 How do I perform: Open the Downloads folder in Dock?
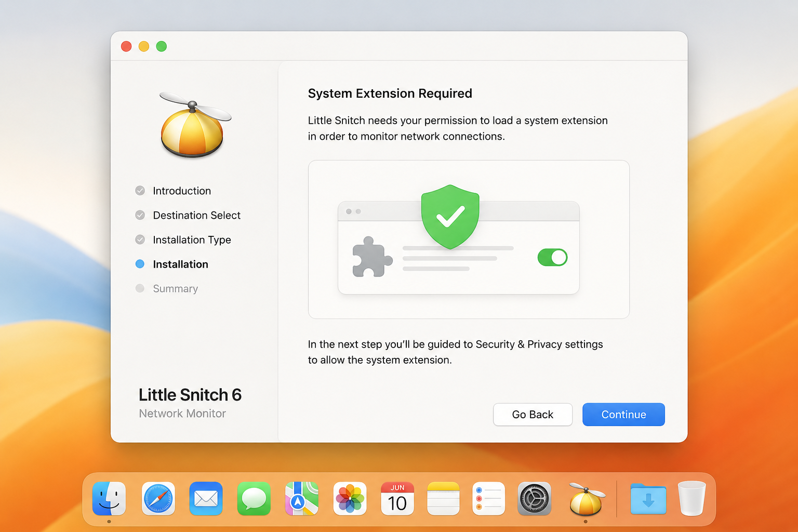[x=648, y=499]
